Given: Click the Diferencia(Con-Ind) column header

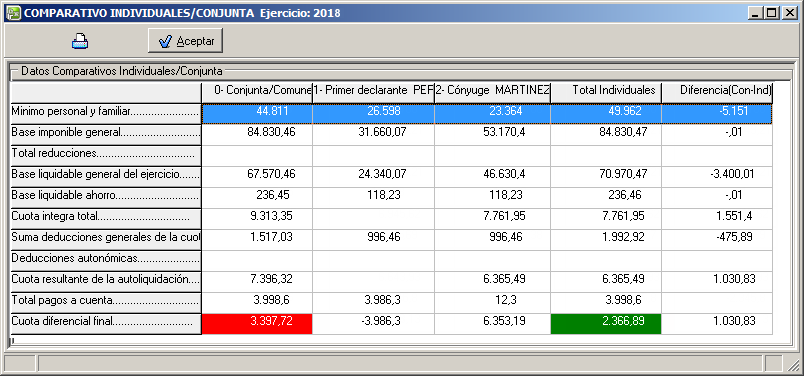Looking at the screenshot, I should coord(717,91).
